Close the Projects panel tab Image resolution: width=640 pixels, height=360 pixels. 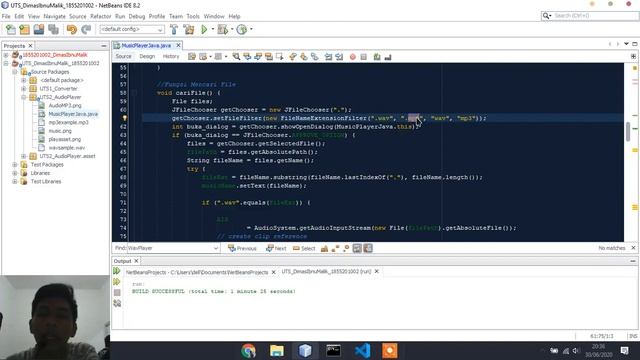coord(30,46)
